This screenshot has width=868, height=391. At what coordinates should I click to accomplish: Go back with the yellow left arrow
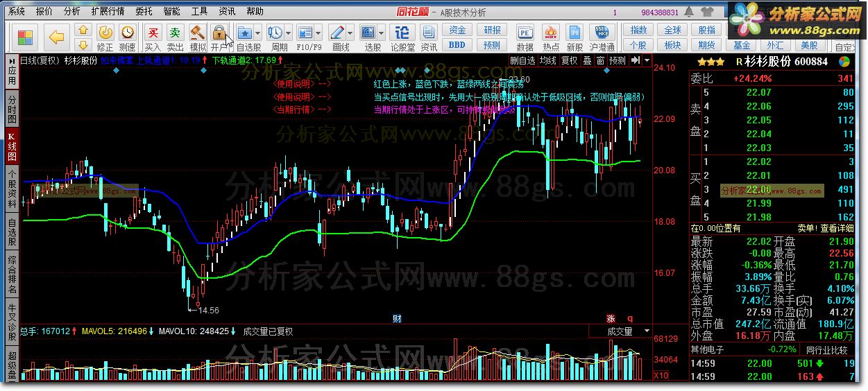click(56, 37)
